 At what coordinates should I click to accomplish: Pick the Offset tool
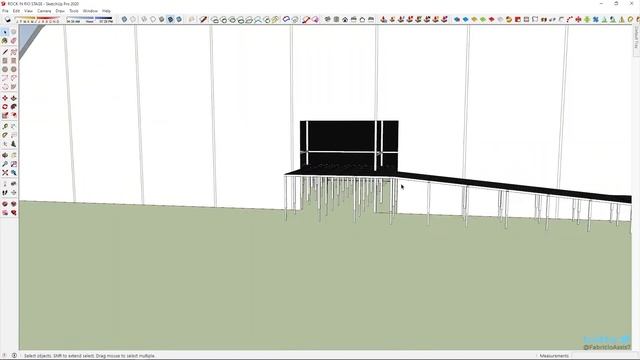click(13, 116)
